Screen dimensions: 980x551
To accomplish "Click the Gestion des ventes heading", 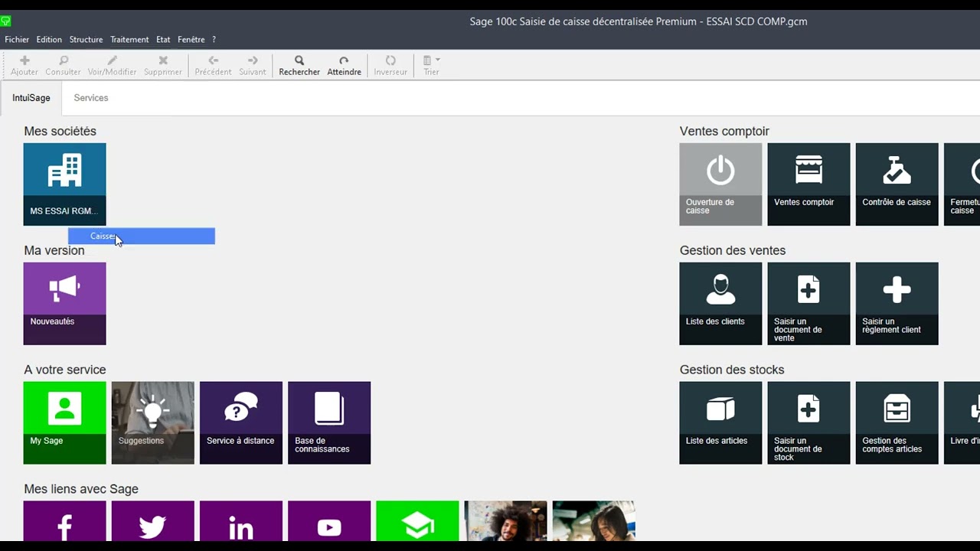I will coord(733,250).
